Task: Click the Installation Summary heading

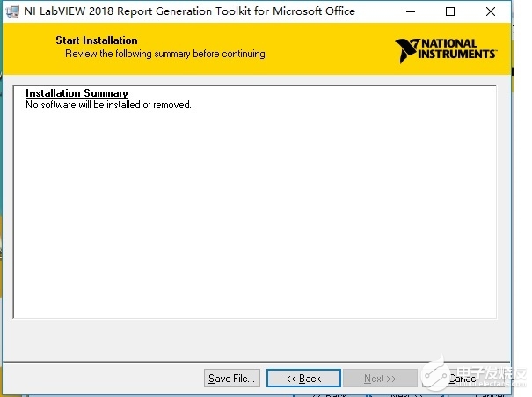Action: click(77, 93)
